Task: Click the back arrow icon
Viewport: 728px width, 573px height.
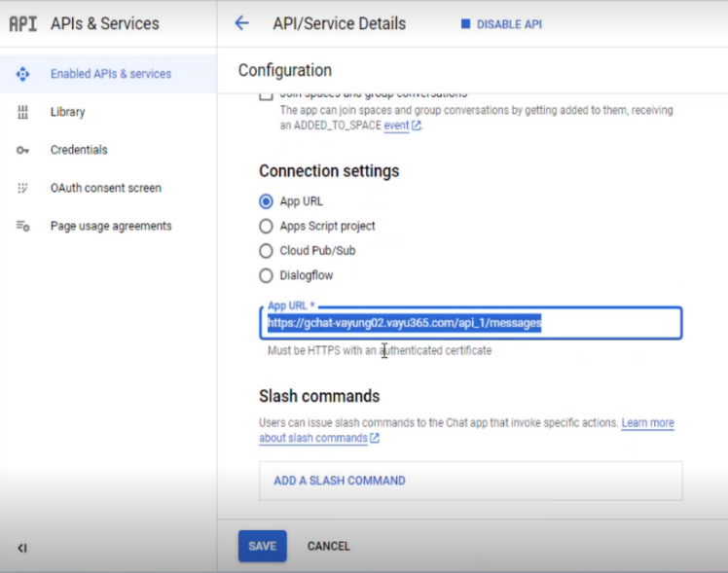Action: pyautogui.click(x=242, y=23)
